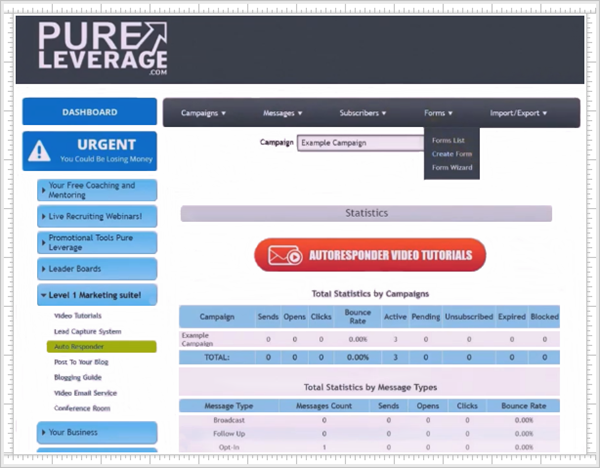Click the Message Type column header
Image resolution: width=600 pixels, height=468 pixels.
[x=229, y=406]
